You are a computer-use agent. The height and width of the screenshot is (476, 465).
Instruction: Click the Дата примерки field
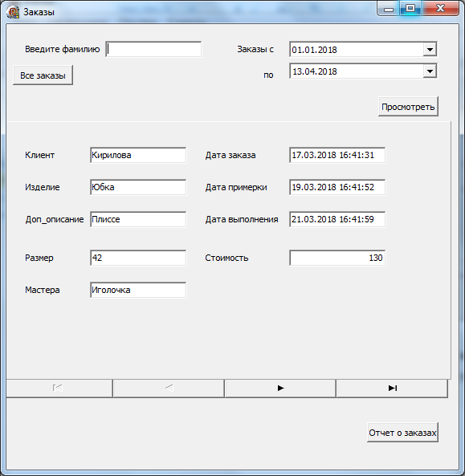pyautogui.click(x=337, y=187)
